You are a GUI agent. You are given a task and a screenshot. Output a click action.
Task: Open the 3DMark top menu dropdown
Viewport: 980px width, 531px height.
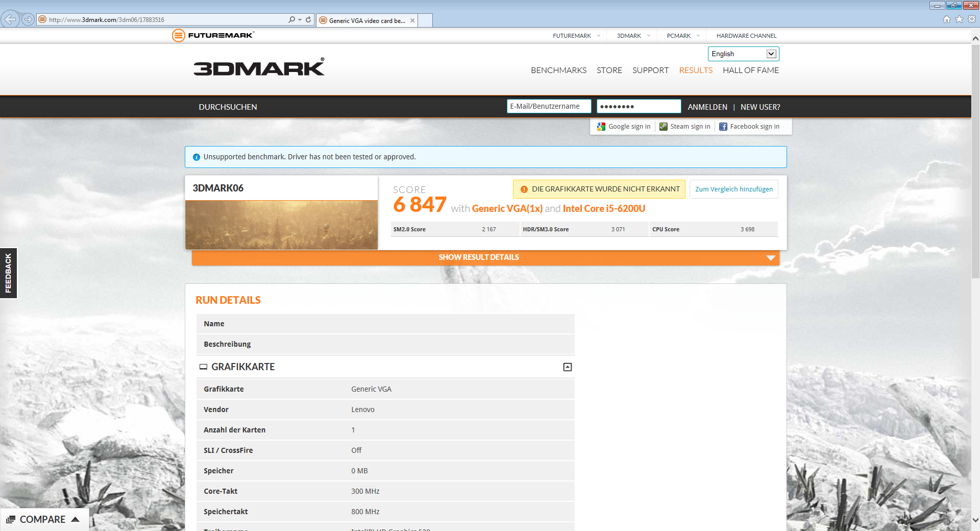click(649, 36)
